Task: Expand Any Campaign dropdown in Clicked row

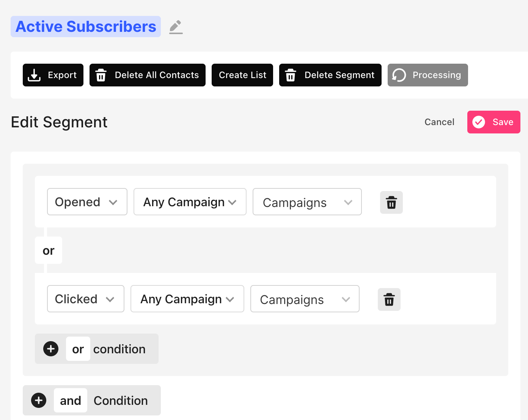Action: 187,299
